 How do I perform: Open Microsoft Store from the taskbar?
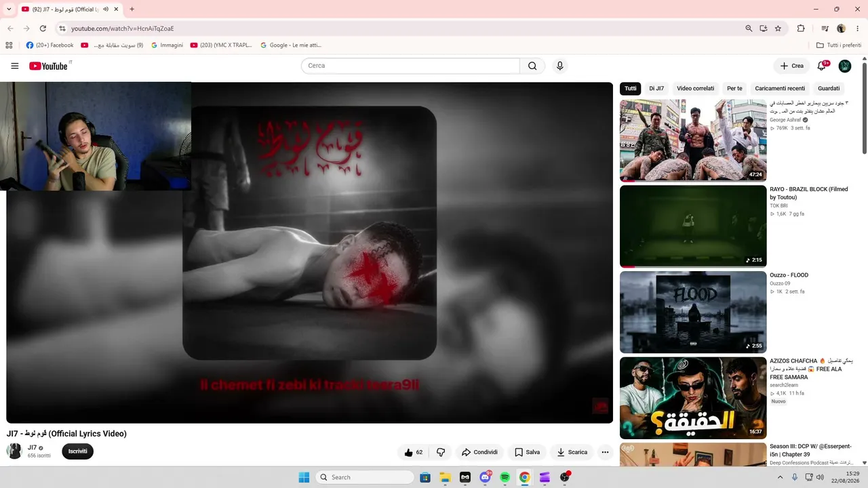coord(425,477)
